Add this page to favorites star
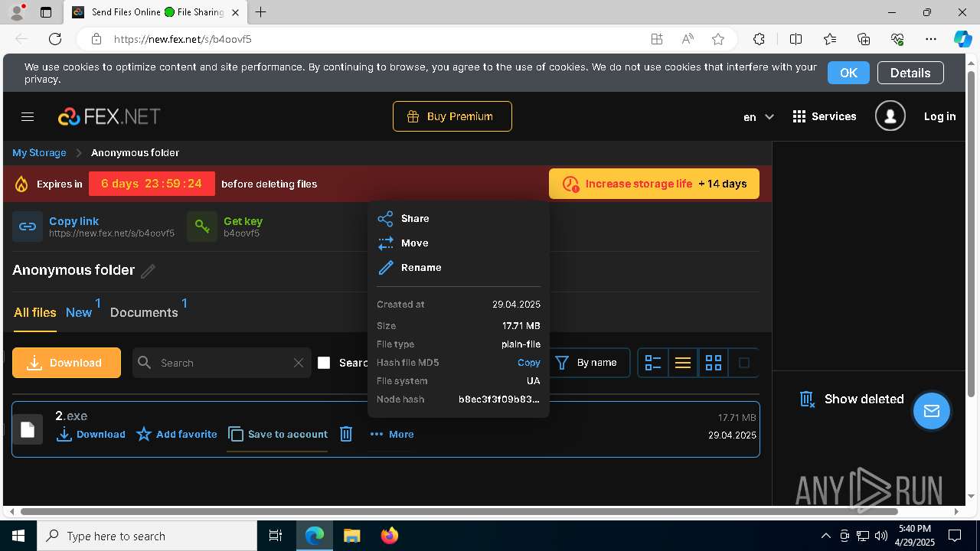The image size is (980, 551). 718,39
